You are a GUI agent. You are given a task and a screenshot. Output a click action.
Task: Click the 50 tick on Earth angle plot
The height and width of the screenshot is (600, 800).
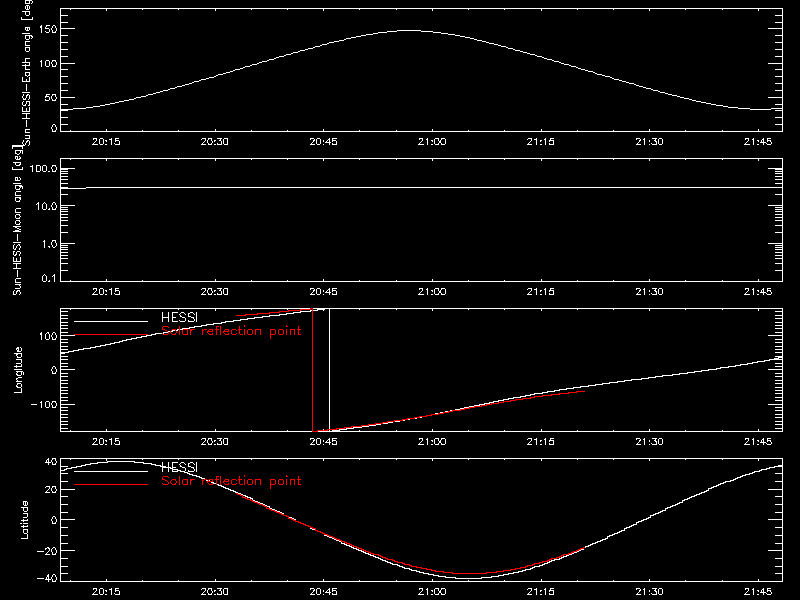tap(51, 97)
